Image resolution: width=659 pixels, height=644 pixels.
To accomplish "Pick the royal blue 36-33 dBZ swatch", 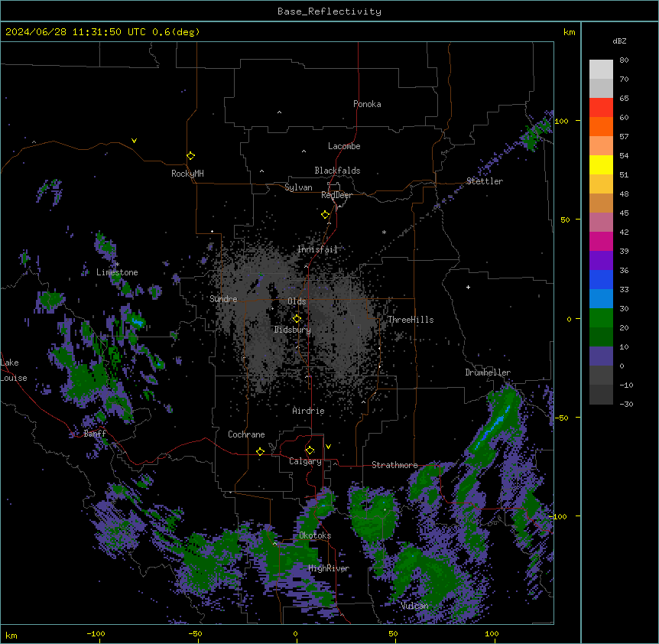I will [601, 279].
